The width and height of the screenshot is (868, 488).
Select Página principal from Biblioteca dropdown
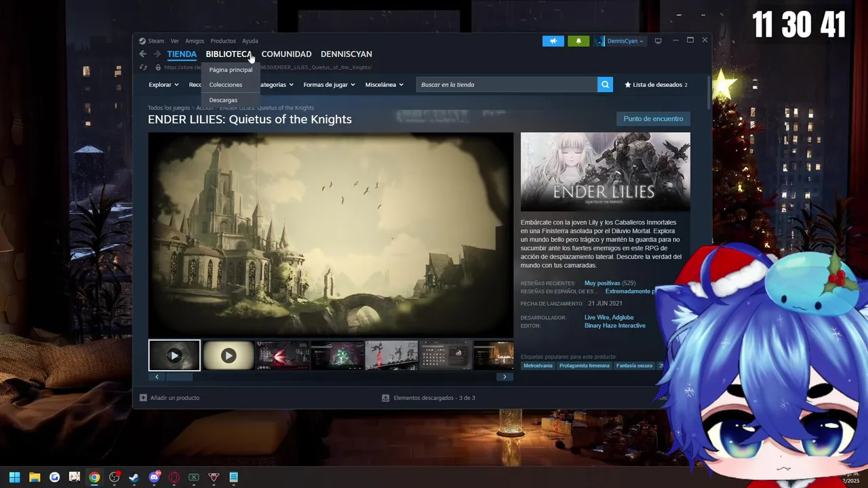tap(231, 70)
